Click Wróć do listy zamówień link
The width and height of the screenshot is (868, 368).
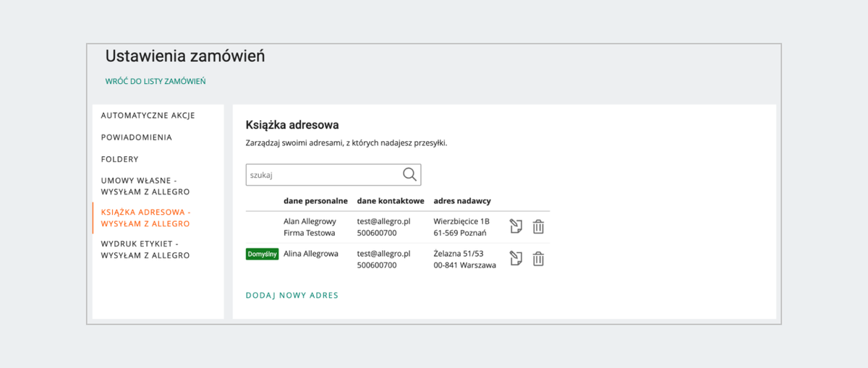156,81
